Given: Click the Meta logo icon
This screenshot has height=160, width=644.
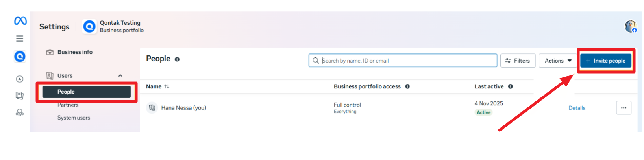Looking at the screenshot, I should (20, 21).
